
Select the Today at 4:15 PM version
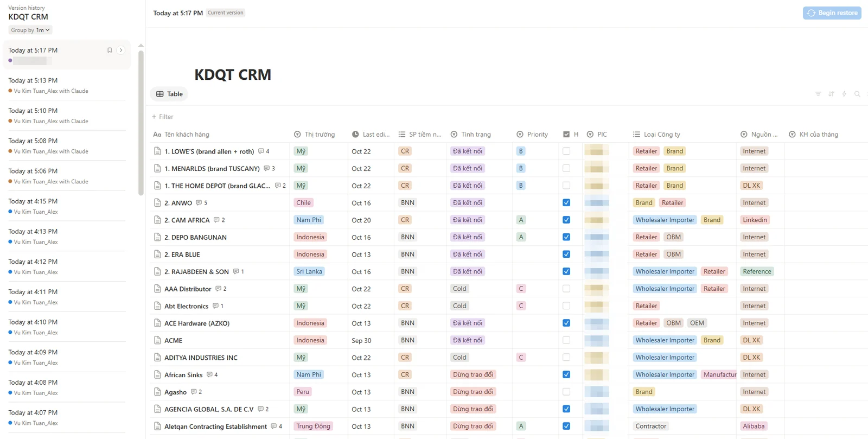(x=67, y=206)
